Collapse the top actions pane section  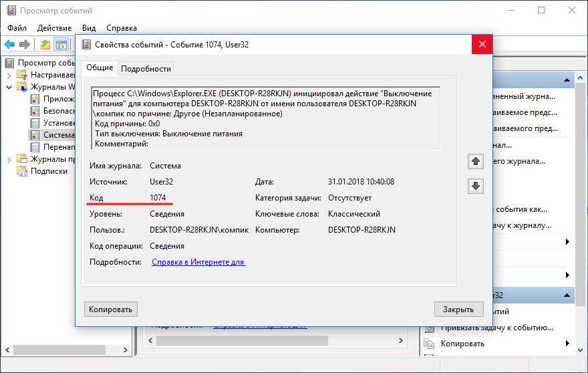point(567,82)
